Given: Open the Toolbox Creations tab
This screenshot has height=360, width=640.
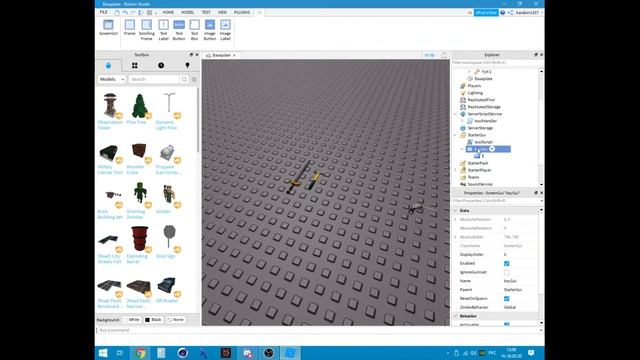Looking at the screenshot, I should tap(187, 65).
